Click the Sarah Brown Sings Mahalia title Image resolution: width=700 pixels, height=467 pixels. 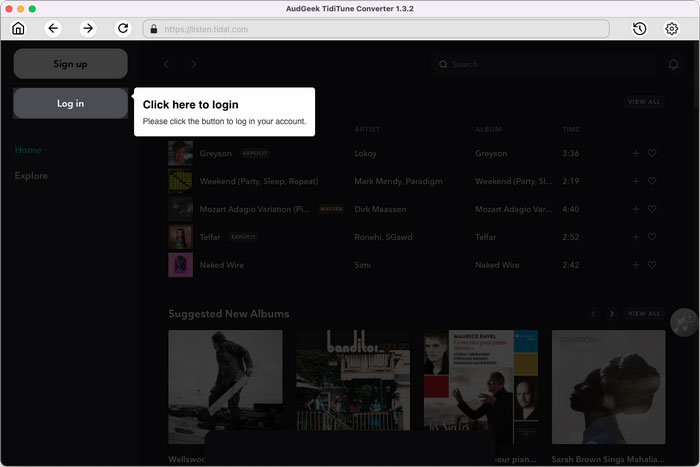click(x=608, y=459)
